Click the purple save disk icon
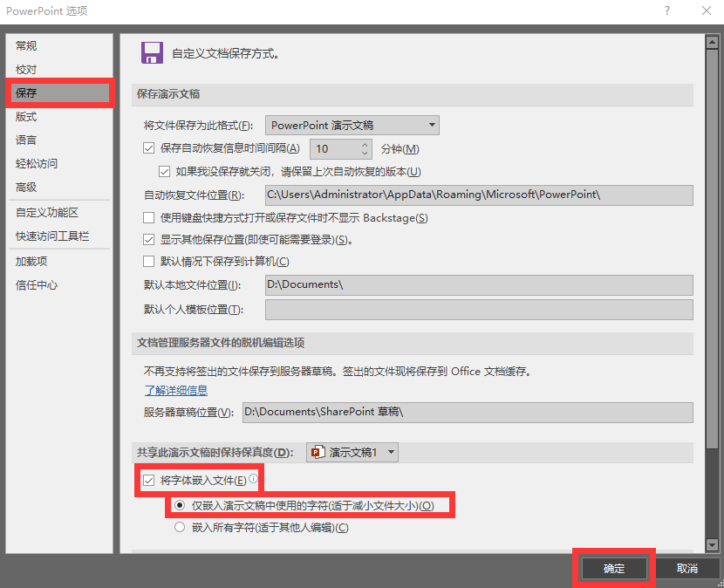The height and width of the screenshot is (588, 724). (x=152, y=52)
